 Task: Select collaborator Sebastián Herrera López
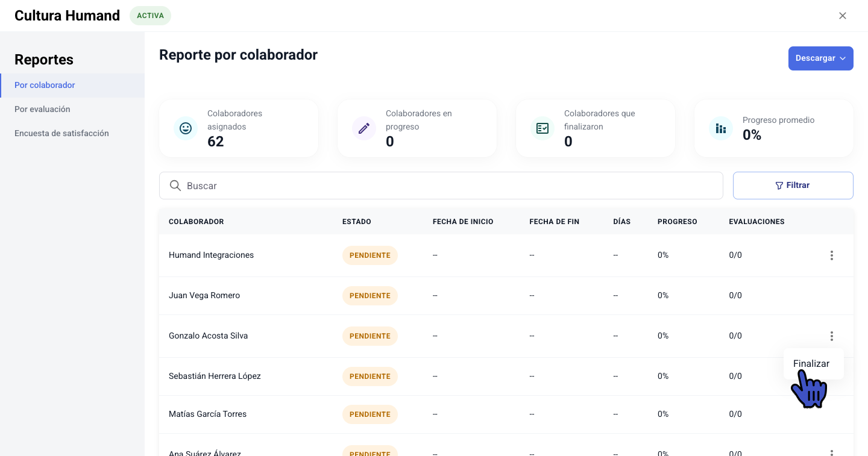pyautogui.click(x=215, y=376)
